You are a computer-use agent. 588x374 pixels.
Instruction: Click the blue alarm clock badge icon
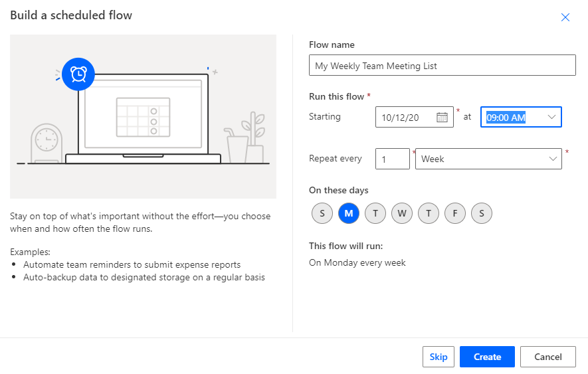point(78,74)
